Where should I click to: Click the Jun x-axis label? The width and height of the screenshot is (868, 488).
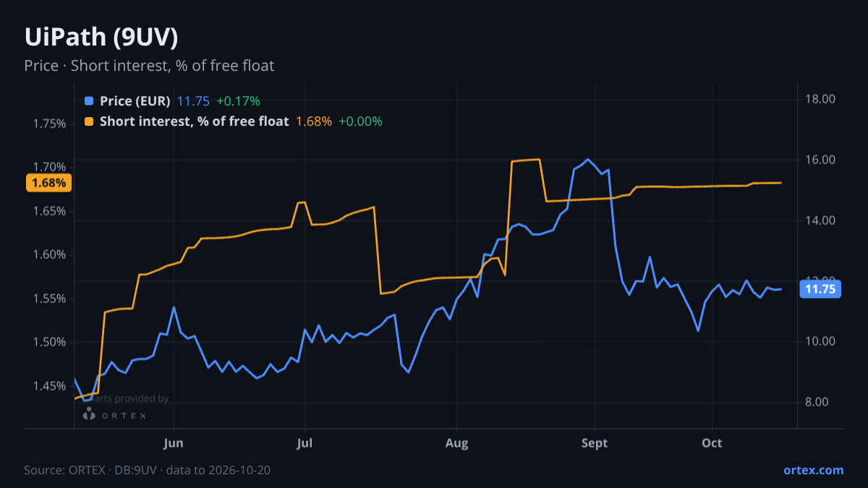(x=174, y=442)
